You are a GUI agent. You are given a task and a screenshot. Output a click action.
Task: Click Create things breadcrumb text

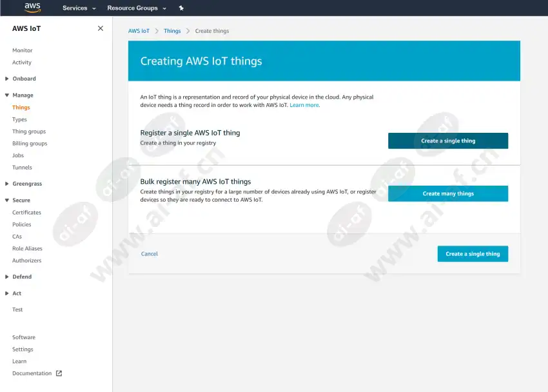(212, 31)
